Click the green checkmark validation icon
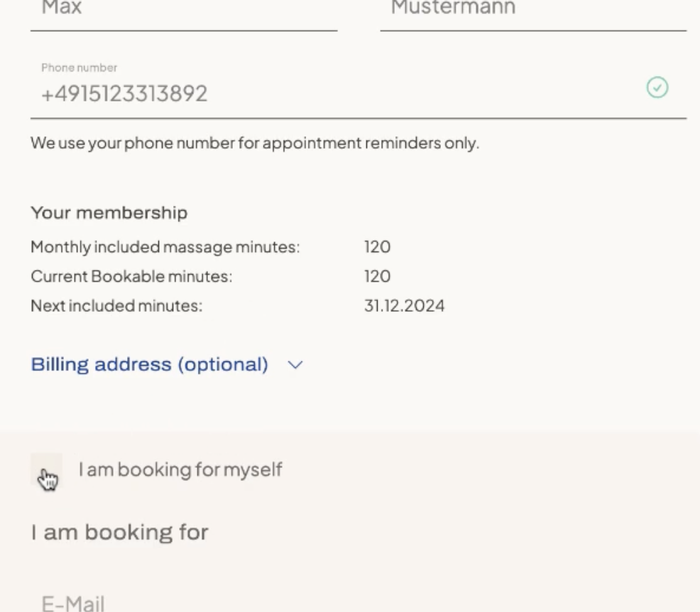This screenshot has width=700, height=612. [657, 88]
